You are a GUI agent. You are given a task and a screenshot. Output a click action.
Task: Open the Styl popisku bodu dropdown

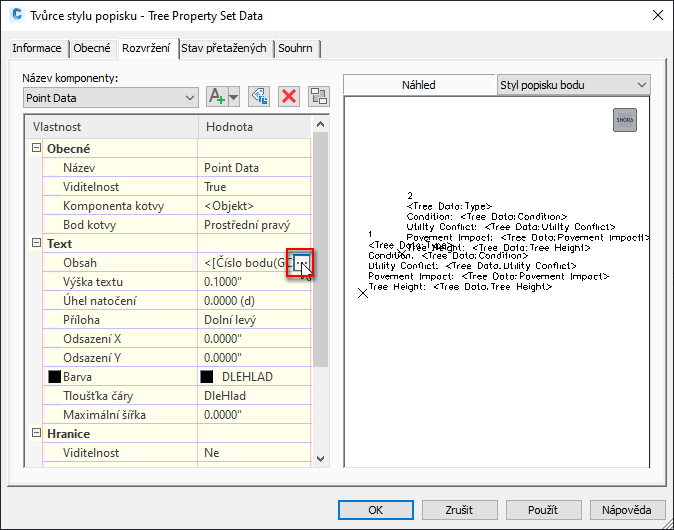coord(573,85)
